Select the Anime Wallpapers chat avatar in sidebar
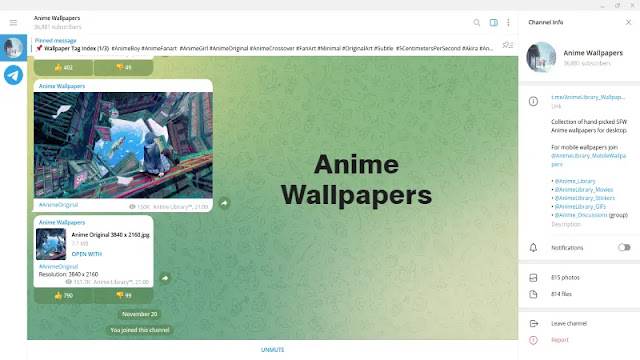Viewport: 640px width, 360px height. pyautogui.click(x=13, y=48)
